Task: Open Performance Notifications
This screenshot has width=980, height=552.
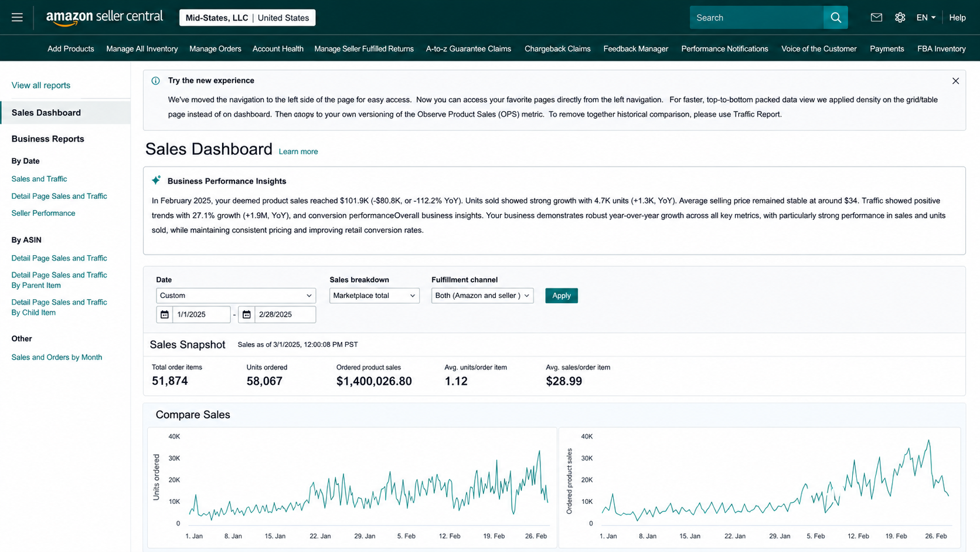Action: [x=724, y=49]
